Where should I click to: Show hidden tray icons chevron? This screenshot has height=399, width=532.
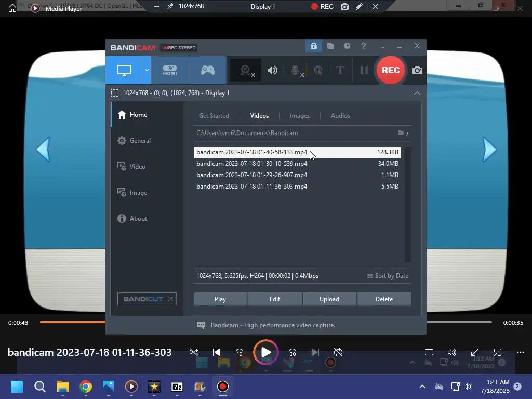(x=422, y=387)
